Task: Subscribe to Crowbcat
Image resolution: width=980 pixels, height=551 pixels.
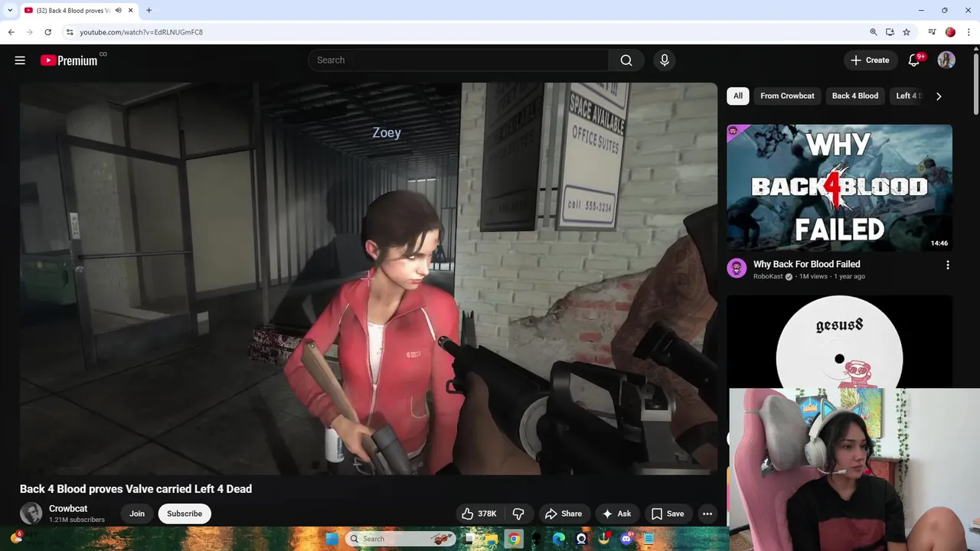Action: (185, 514)
